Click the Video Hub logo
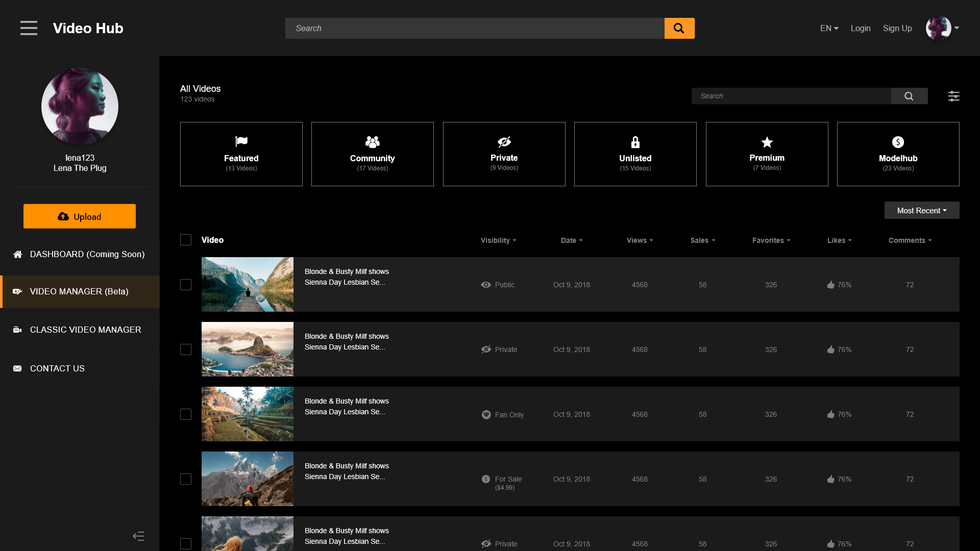The image size is (980, 551). pos(88,28)
